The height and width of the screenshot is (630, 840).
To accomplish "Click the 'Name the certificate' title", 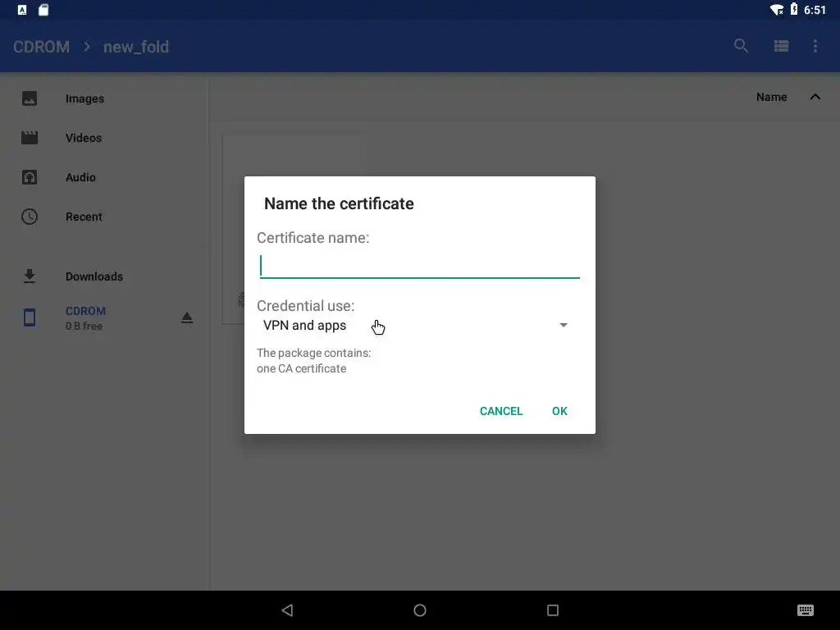I will click(339, 203).
